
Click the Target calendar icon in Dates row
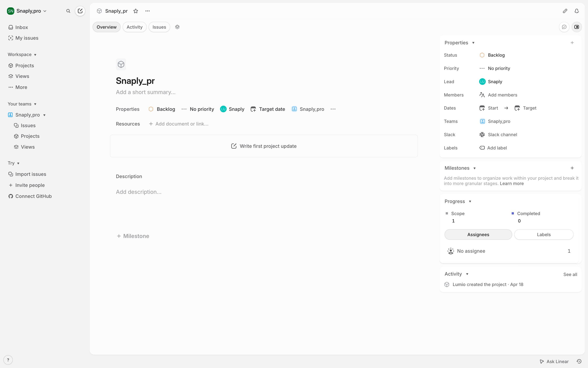(517, 108)
